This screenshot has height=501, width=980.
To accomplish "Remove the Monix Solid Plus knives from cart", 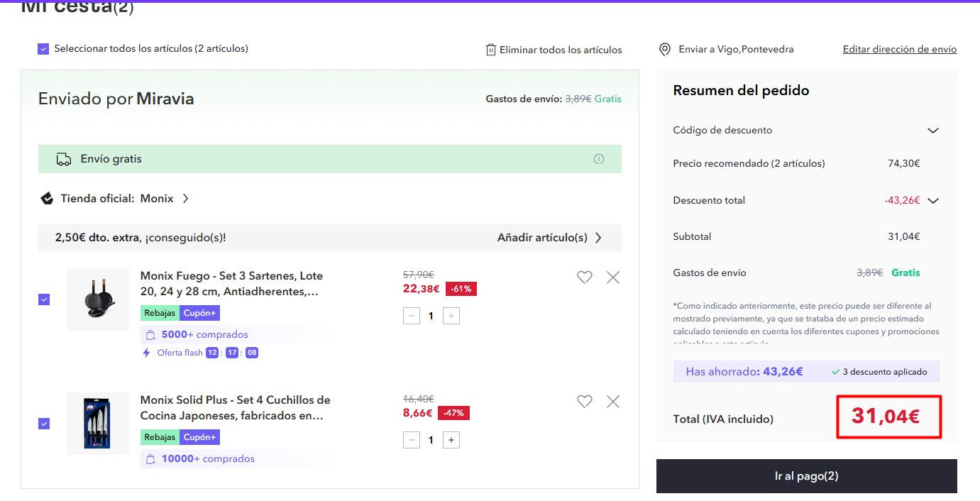I will [613, 402].
